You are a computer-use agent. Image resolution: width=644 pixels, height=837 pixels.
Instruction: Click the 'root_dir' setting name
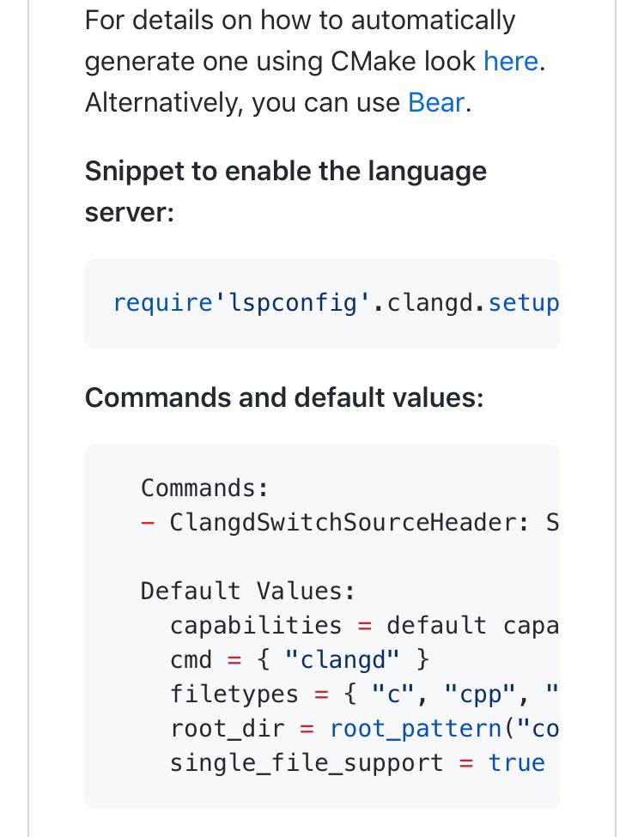[x=227, y=729]
